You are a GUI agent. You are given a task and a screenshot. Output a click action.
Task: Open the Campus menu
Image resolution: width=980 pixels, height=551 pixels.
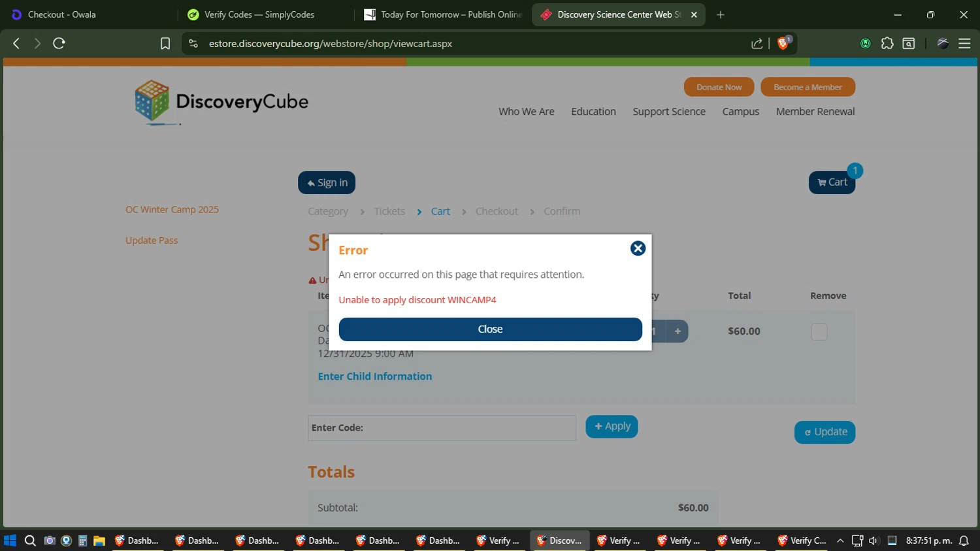740,112
